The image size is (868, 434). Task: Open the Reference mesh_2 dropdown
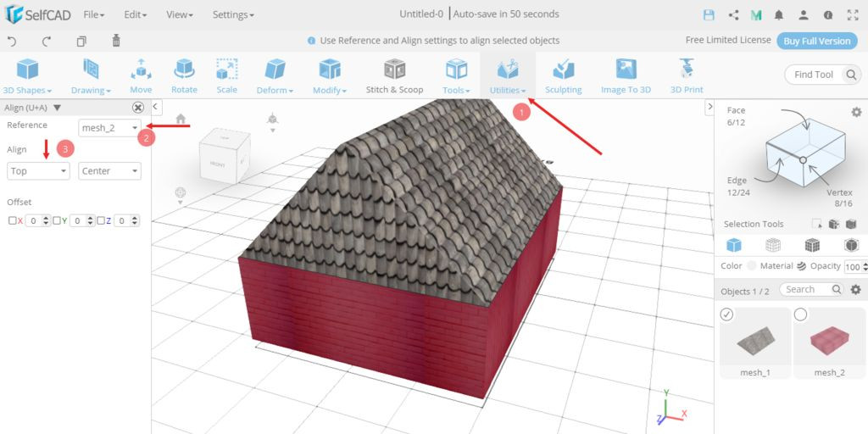(x=109, y=127)
